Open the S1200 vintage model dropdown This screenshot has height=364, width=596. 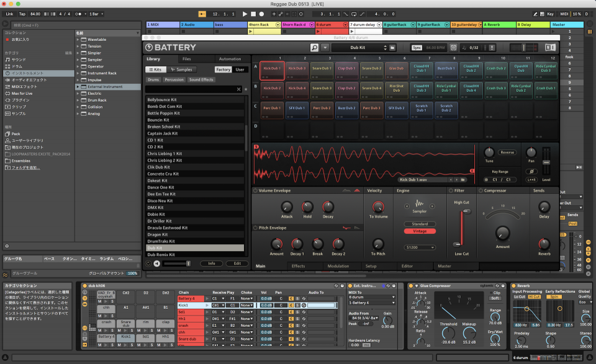(420, 247)
